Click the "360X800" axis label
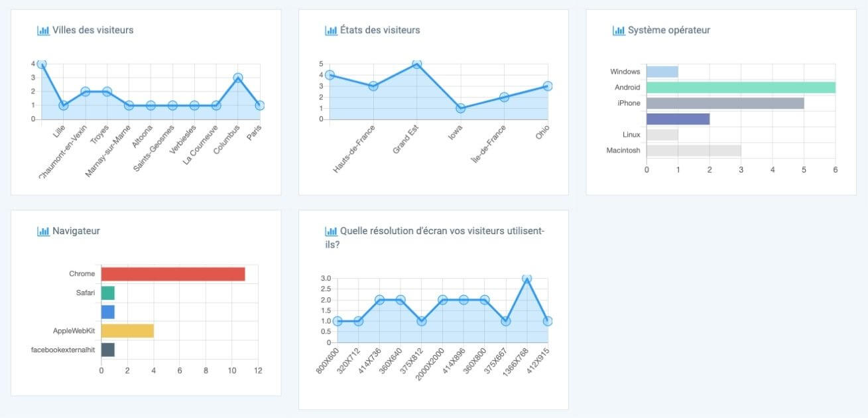Screen dimensions: 868x418 [475, 360]
